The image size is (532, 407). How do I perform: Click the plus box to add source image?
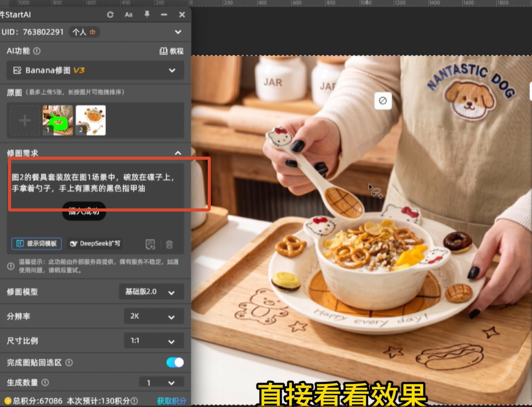25,120
